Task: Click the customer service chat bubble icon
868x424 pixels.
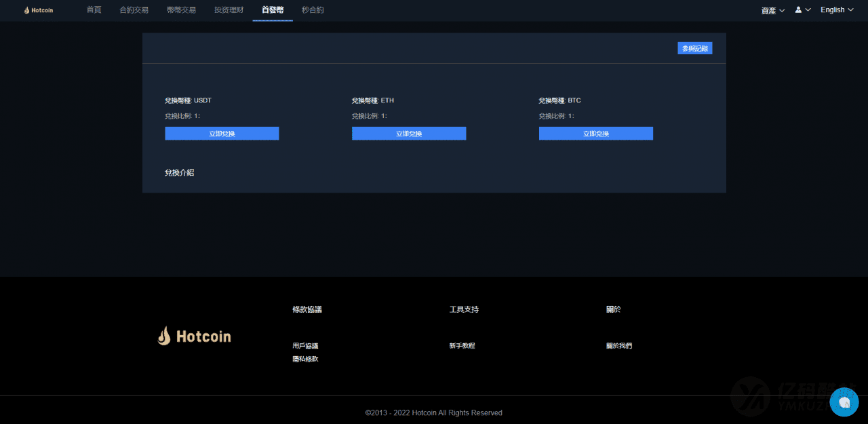Action: tap(844, 402)
